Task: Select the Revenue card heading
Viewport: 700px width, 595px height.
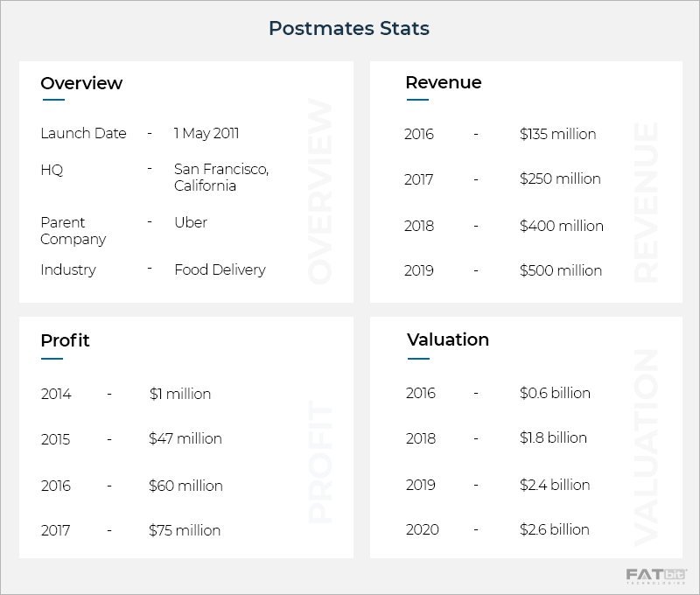Action: pyautogui.click(x=444, y=83)
